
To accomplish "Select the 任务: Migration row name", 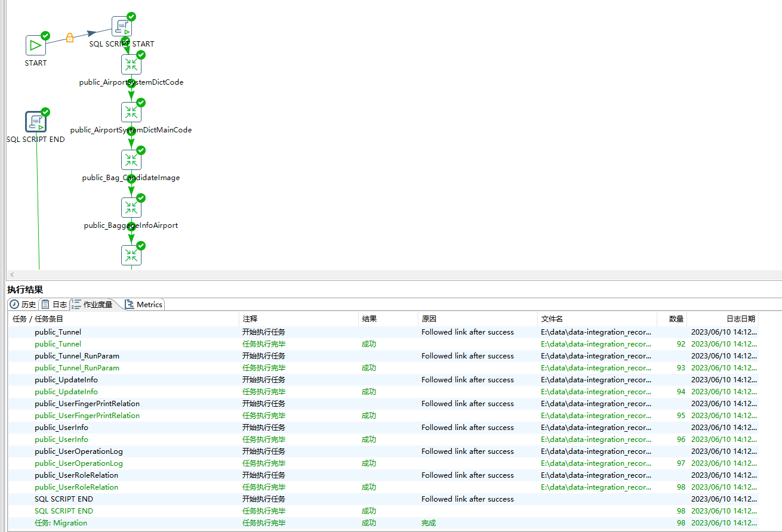I will [61, 523].
